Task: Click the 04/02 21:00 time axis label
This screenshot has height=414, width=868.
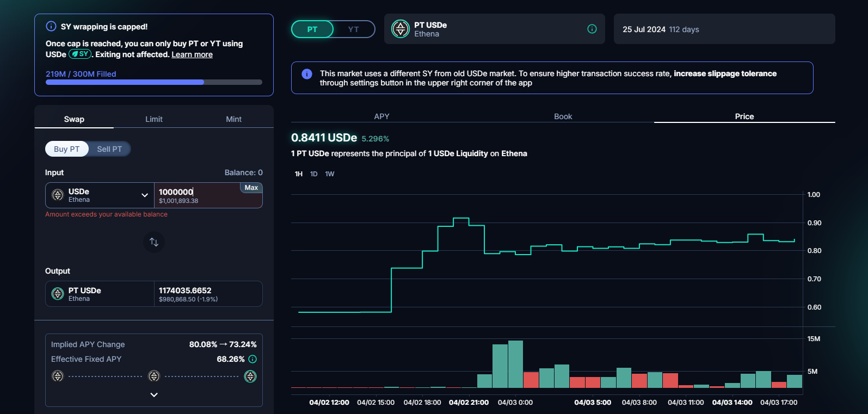Action: click(x=469, y=403)
